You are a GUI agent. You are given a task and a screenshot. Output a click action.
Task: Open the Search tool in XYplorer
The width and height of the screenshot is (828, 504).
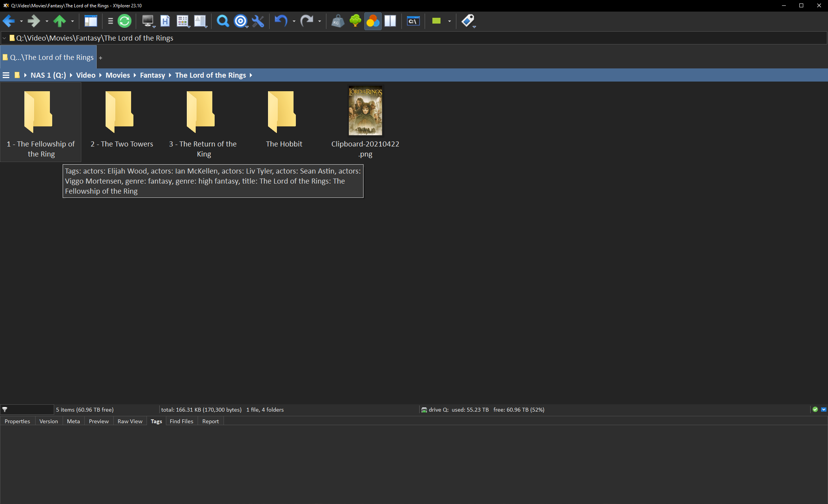click(x=223, y=21)
